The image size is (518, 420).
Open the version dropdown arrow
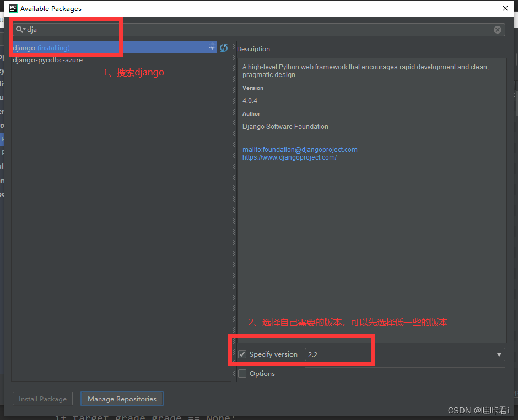(499, 354)
